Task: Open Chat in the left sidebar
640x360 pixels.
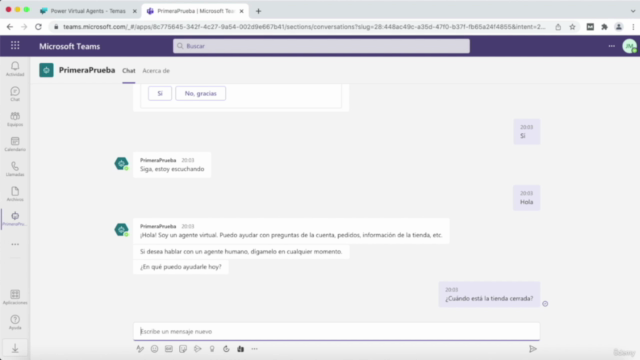Action: [x=15, y=94]
